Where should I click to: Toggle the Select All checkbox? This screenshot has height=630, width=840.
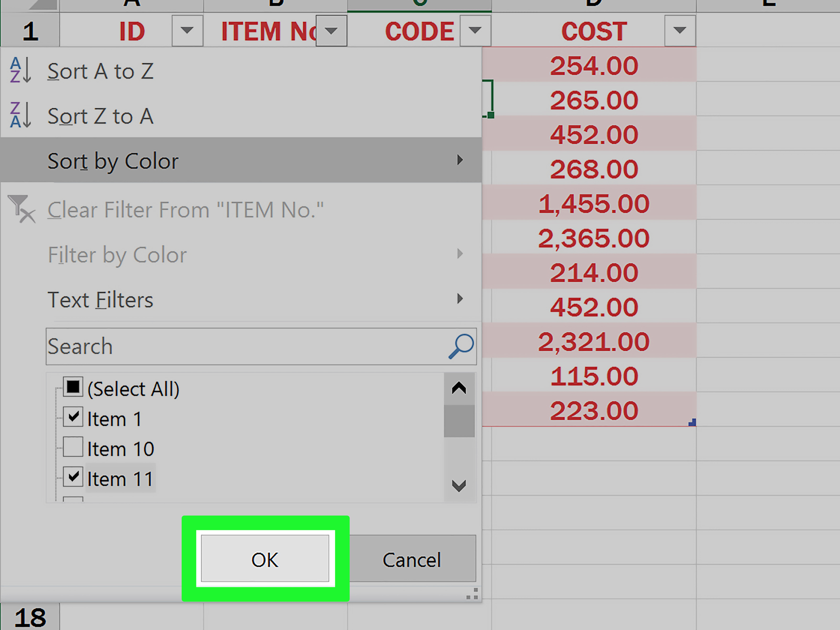[x=73, y=387]
